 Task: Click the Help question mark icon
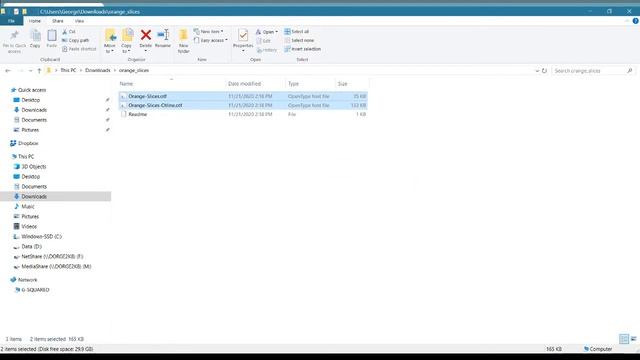click(636, 21)
